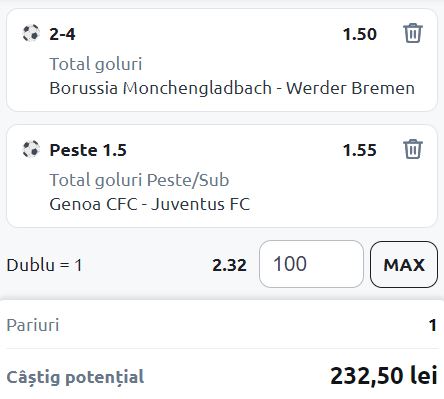Select the Peste 1.5 bet title

88,150
